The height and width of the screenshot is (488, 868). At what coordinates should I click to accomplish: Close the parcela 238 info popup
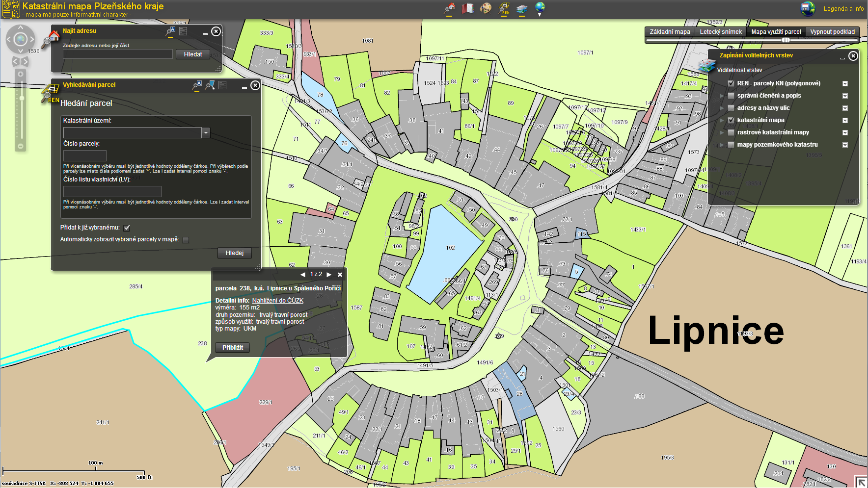coord(340,275)
